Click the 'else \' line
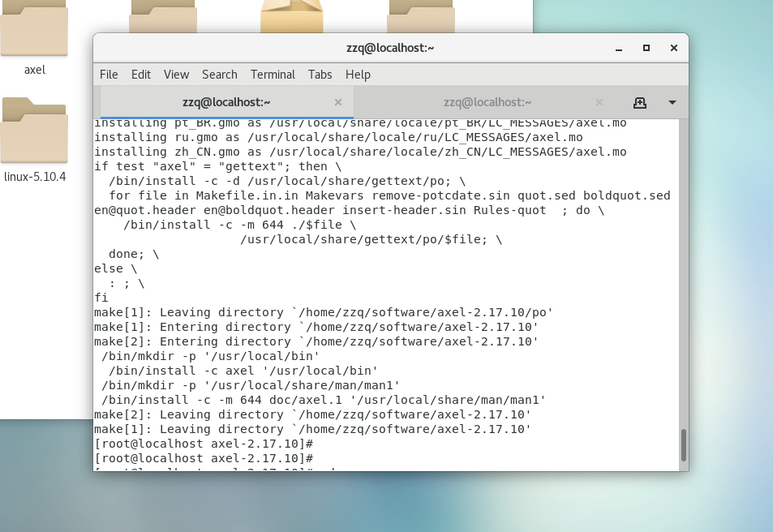773x532 pixels. 116,268
